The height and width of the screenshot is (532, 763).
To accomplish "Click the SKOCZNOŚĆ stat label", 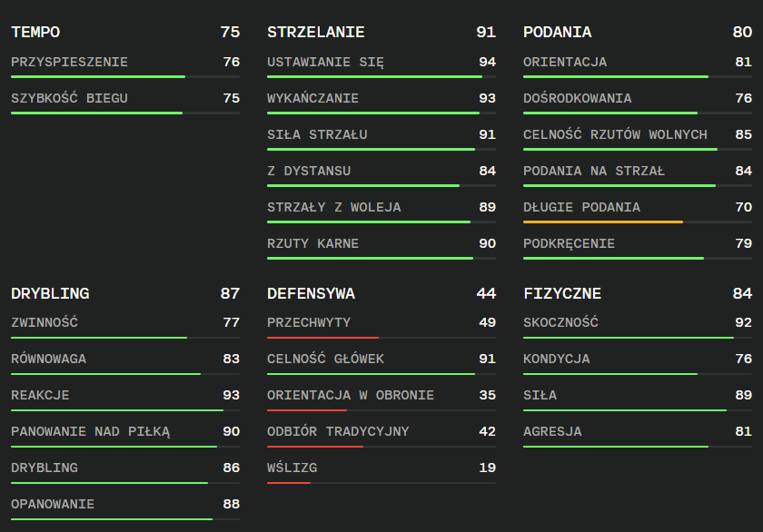I will click(x=560, y=322).
